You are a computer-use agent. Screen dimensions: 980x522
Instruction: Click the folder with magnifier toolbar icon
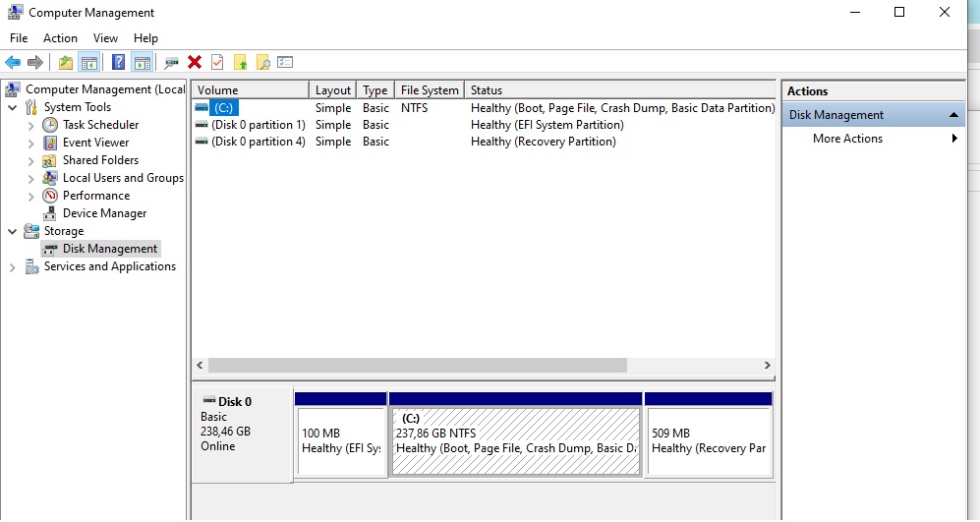point(262,63)
